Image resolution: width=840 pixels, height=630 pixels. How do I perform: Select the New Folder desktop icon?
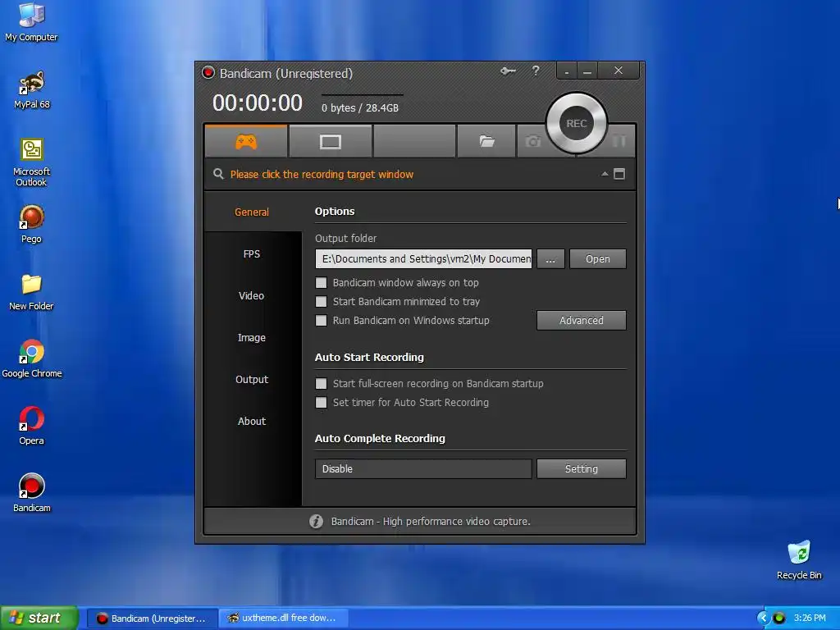[31, 292]
